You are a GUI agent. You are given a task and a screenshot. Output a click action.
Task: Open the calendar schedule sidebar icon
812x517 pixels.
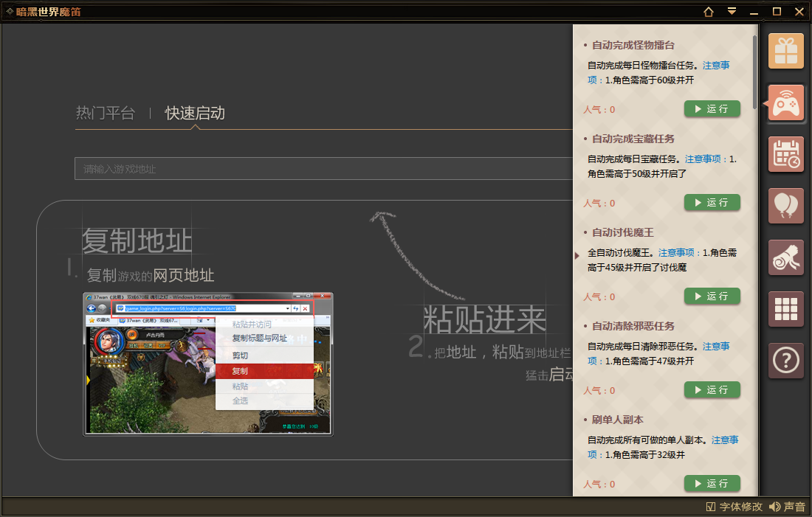pos(785,154)
